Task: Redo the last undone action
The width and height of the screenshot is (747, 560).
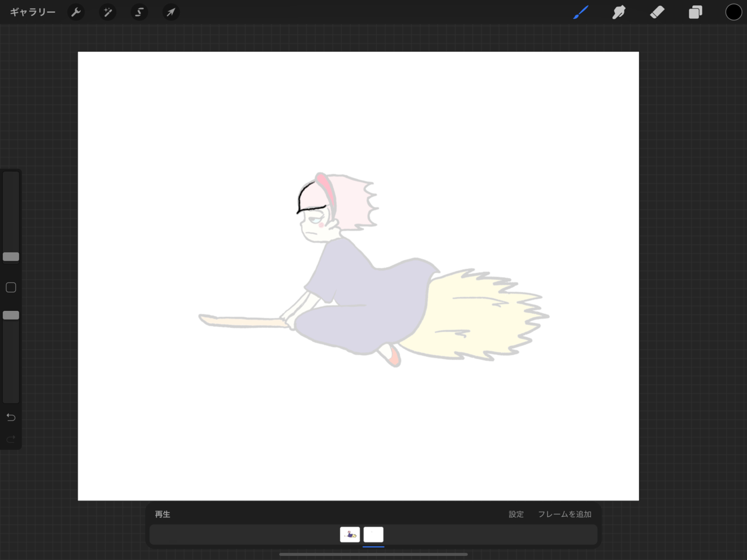Action: [11, 439]
